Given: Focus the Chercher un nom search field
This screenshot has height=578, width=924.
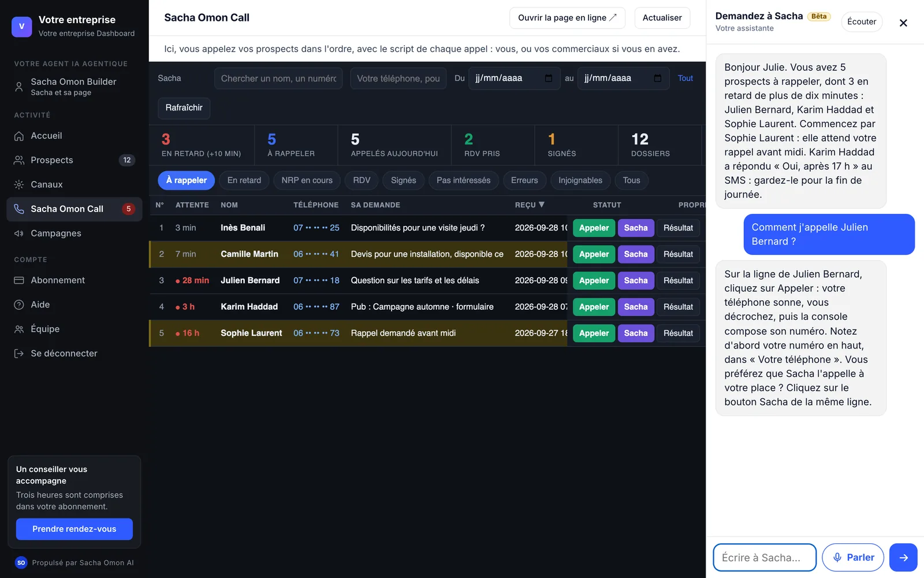Looking at the screenshot, I should point(278,79).
